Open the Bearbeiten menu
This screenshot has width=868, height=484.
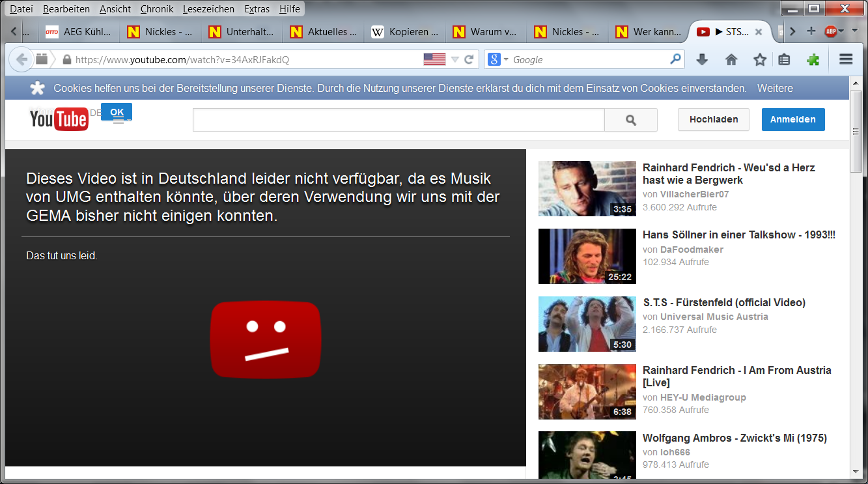pos(66,9)
